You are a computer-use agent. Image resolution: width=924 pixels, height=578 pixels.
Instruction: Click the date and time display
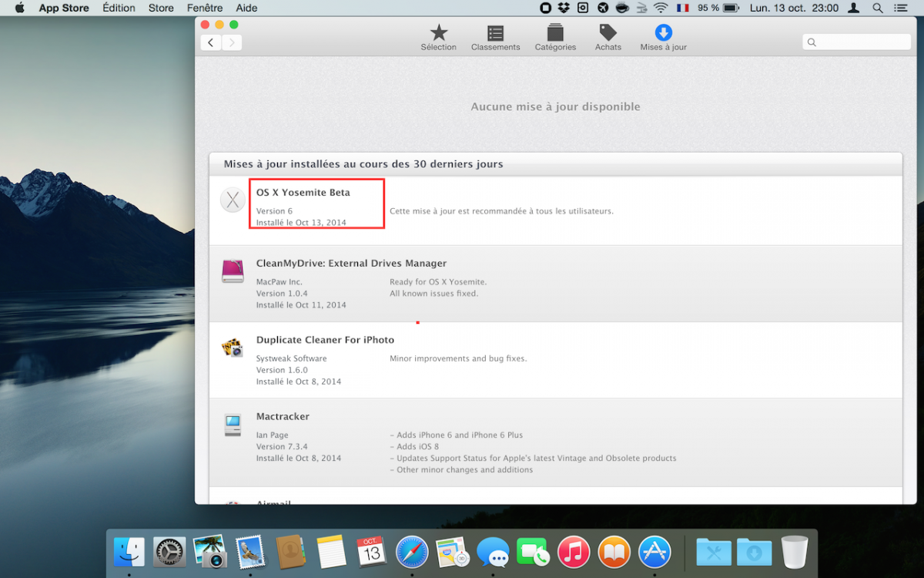[x=794, y=8]
